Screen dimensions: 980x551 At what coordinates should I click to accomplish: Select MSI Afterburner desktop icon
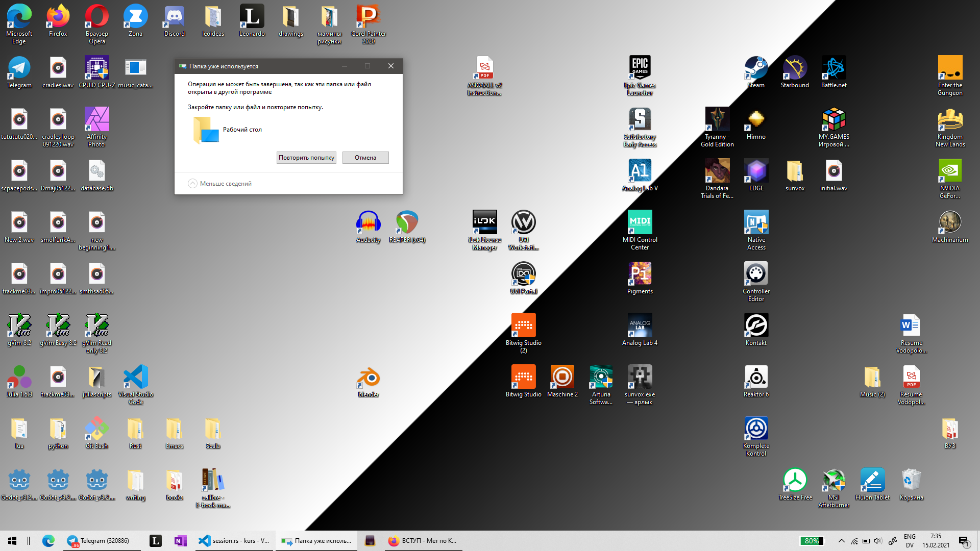click(834, 488)
